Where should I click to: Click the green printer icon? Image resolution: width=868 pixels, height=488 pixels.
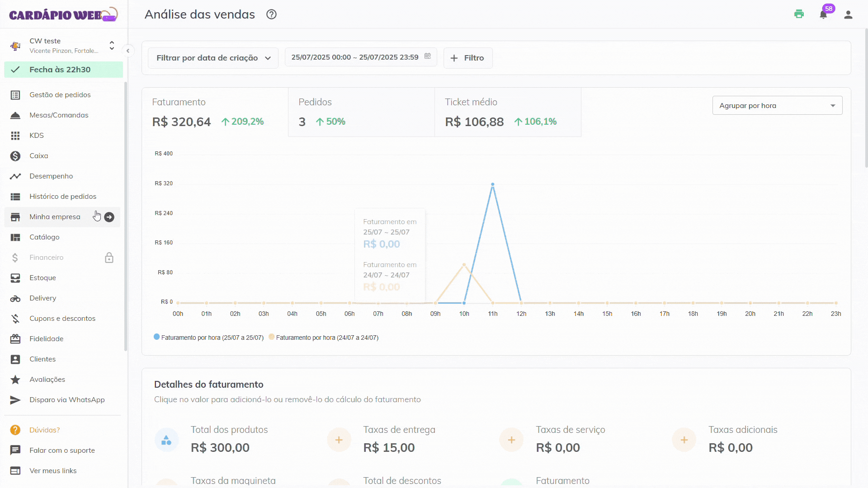799,14
